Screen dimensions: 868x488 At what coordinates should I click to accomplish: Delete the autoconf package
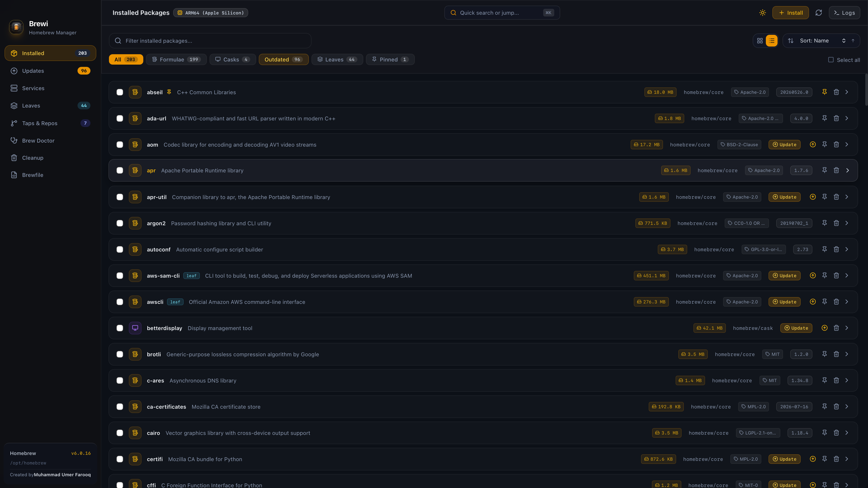coord(836,249)
